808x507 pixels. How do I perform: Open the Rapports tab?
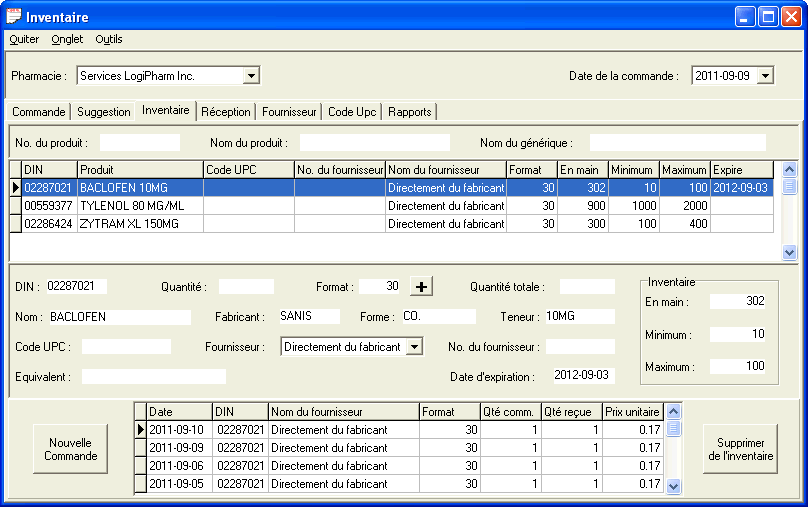pyautogui.click(x=409, y=112)
